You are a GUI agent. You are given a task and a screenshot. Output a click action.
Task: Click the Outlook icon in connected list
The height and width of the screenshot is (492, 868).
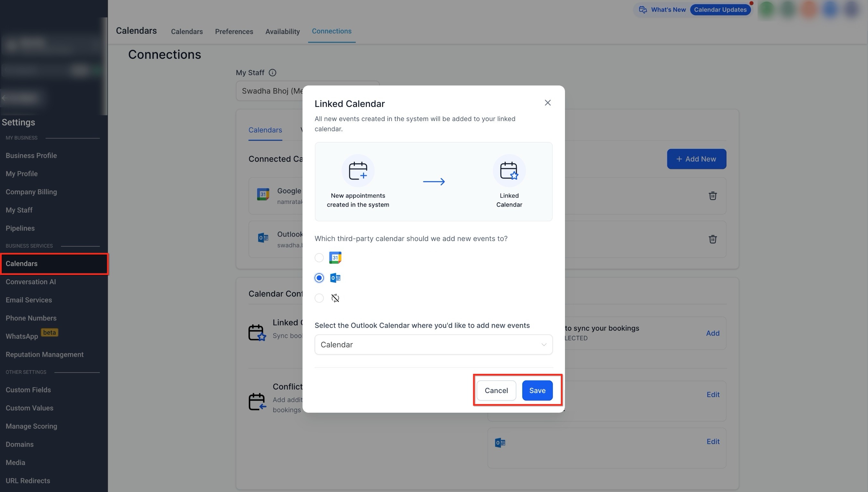click(x=263, y=238)
